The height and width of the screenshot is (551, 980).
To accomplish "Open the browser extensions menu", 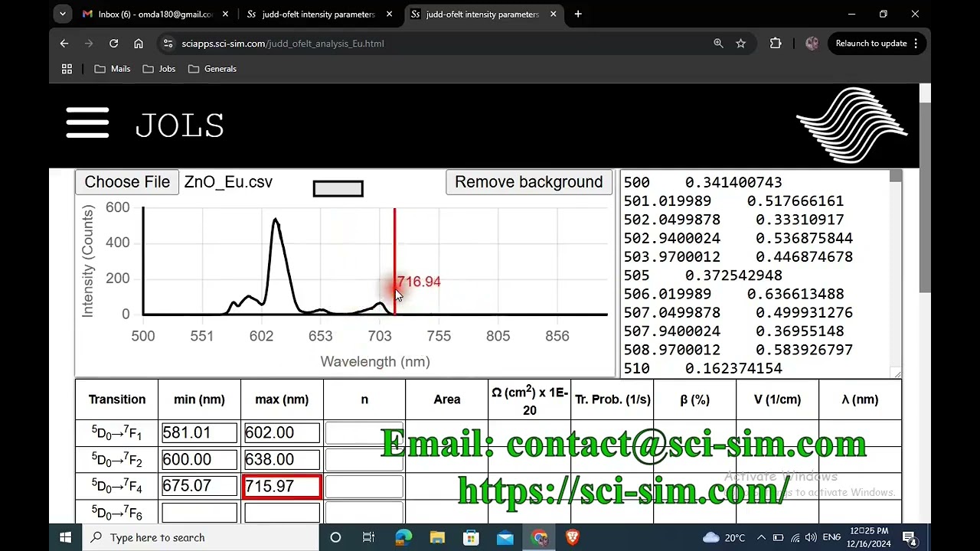I will pyautogui.click(x=776, y=44).
